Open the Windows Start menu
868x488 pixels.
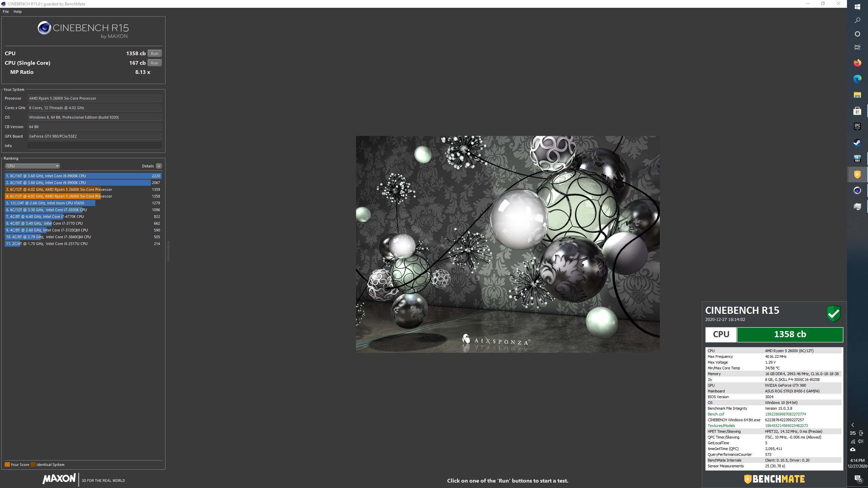click(857, 7)
